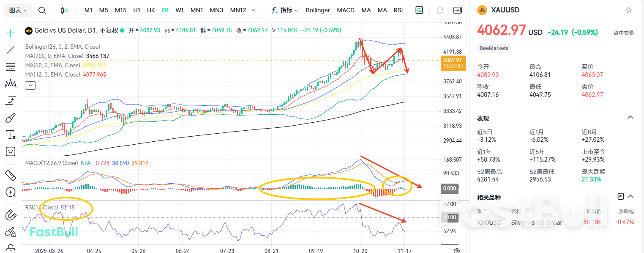Select the crosshair tool
This screenshot has width=644, height=253.
coord(10,33)
